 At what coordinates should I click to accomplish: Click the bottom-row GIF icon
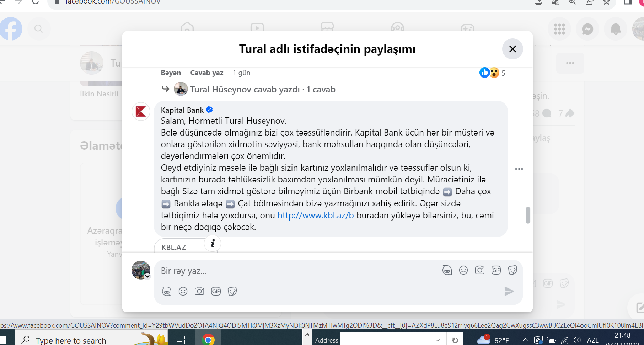216,291
